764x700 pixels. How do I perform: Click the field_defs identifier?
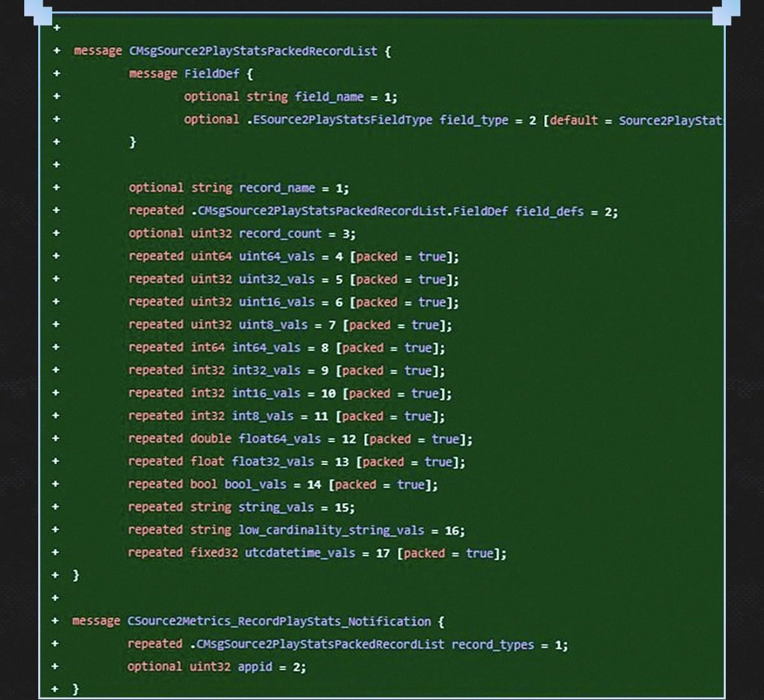click(549, 211)
